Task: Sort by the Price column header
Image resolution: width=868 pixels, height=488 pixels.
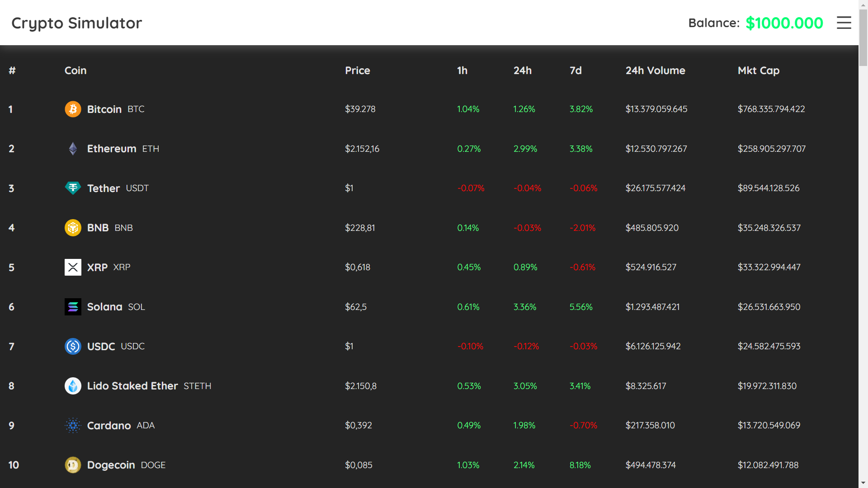Action: click(357, 70)
